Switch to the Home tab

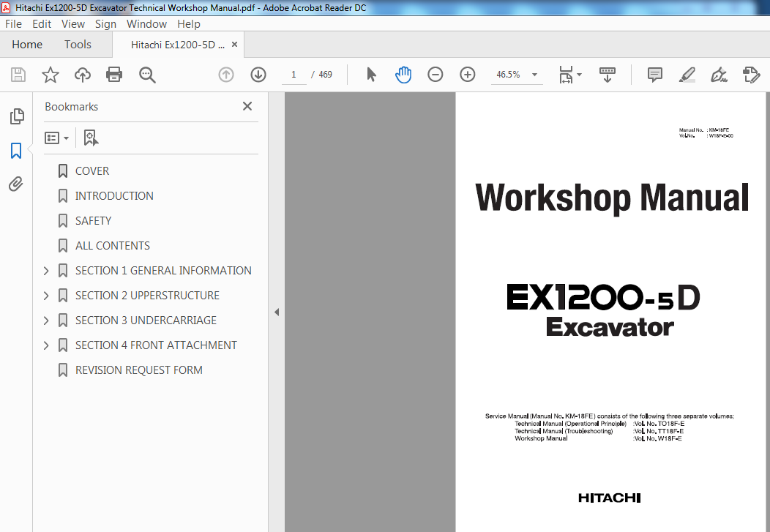(27, 45)
